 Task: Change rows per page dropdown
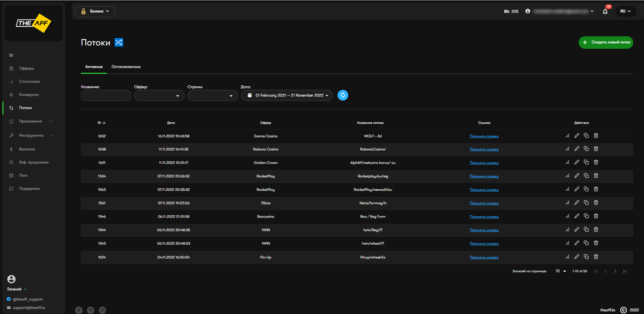[x=561, y=271]
